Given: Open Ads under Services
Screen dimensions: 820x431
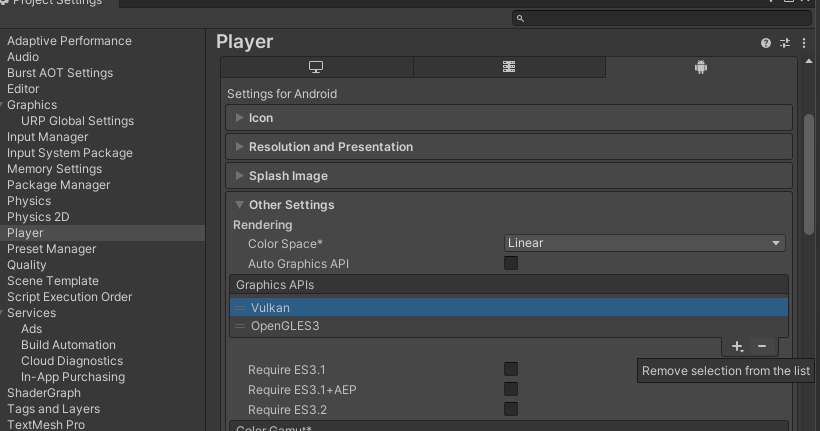Looking at the screenshot, I should (31, 329).
